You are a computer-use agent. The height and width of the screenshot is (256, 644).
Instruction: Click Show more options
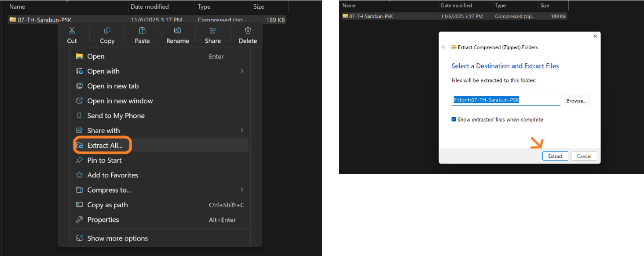tap(117, 238)
